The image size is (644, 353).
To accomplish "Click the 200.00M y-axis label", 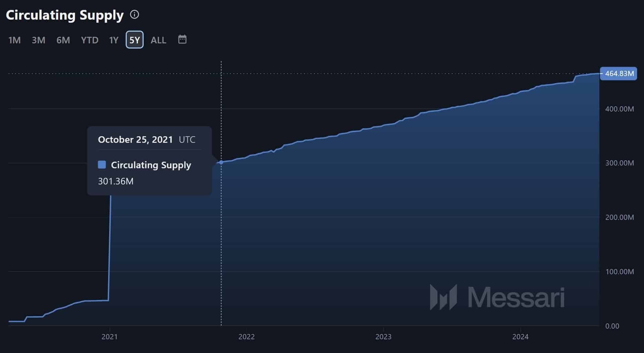I will tap(620, 217).
